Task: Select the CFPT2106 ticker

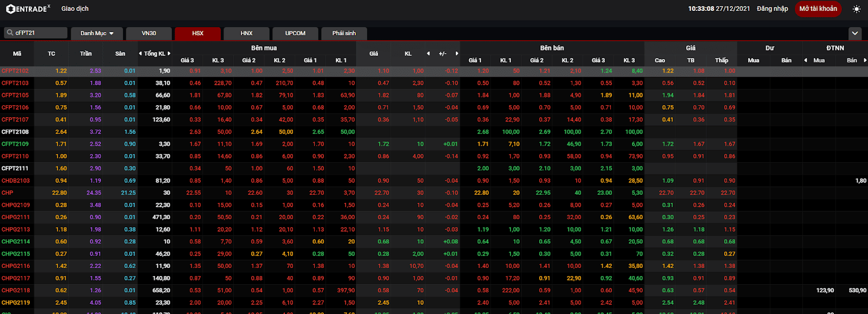Action: pyautogui.click(x=15, y=107)
